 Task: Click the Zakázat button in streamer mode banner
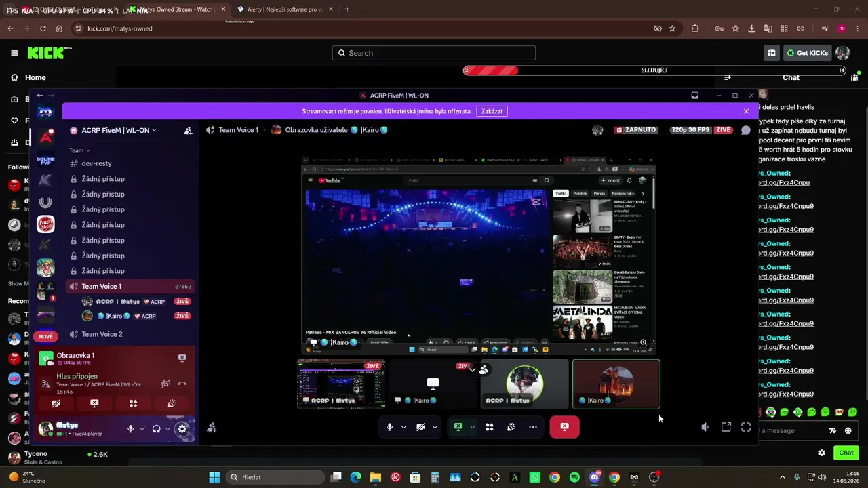pos(492,111)
